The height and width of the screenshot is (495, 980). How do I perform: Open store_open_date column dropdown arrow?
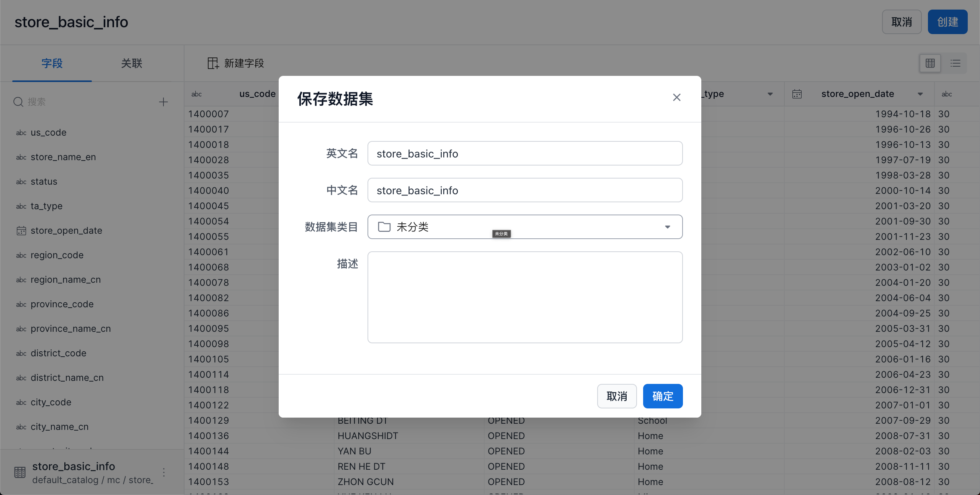tap(920, 94)
